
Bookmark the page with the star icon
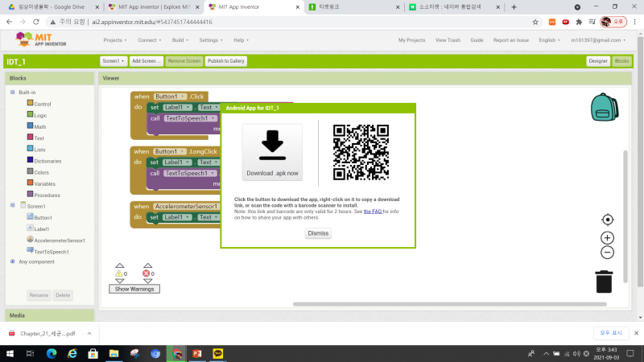535,23
